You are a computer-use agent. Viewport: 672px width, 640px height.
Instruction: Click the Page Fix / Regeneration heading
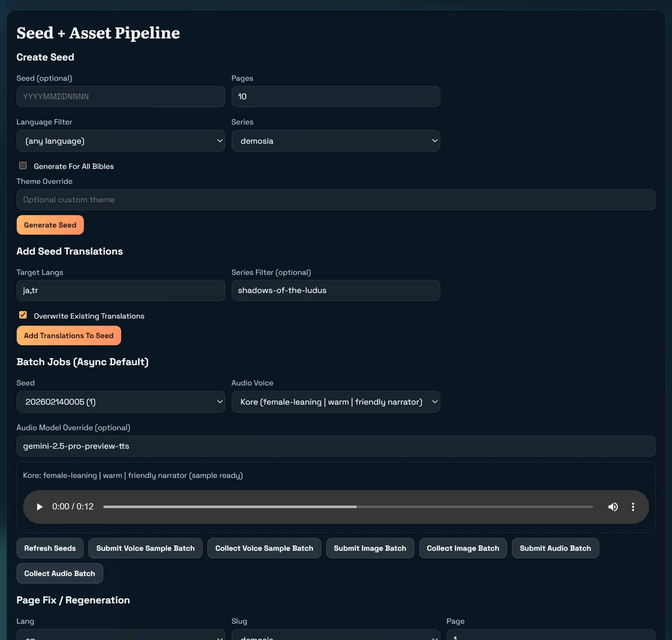73,600
